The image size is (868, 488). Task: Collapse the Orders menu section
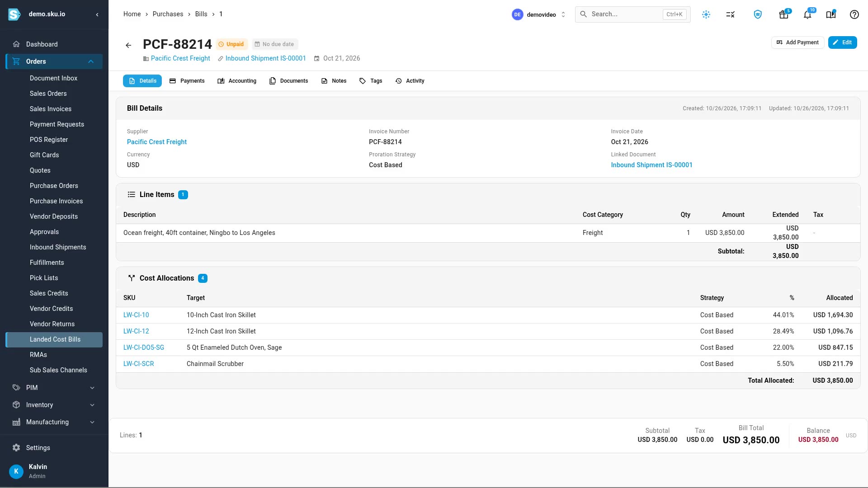pyautogui.click(x=54, y=61)
